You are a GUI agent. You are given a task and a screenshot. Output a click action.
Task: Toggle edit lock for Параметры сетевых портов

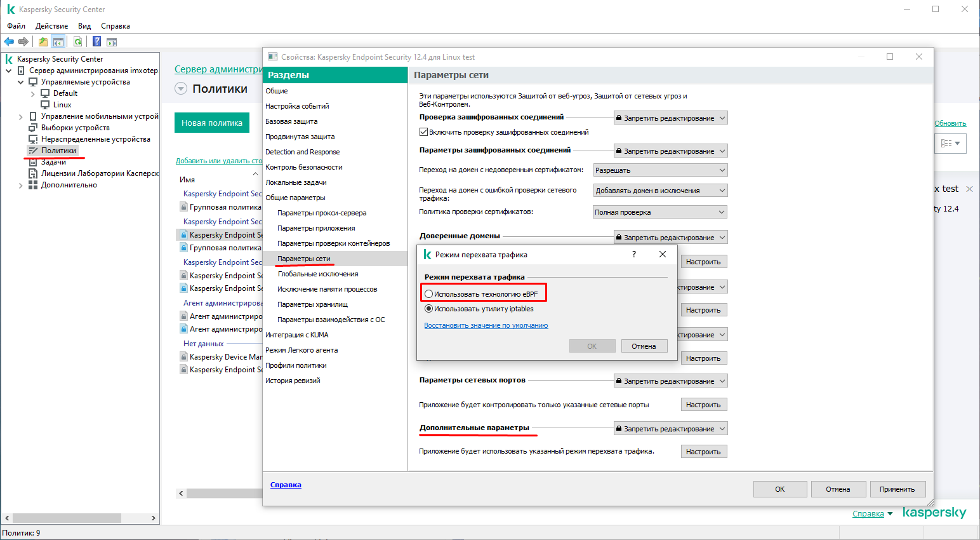670,381
